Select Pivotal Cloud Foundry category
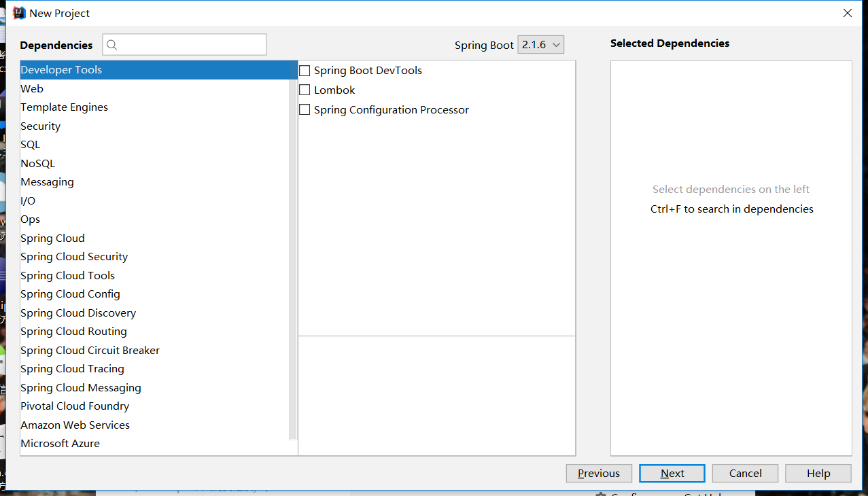 click(x=155, y=406)
